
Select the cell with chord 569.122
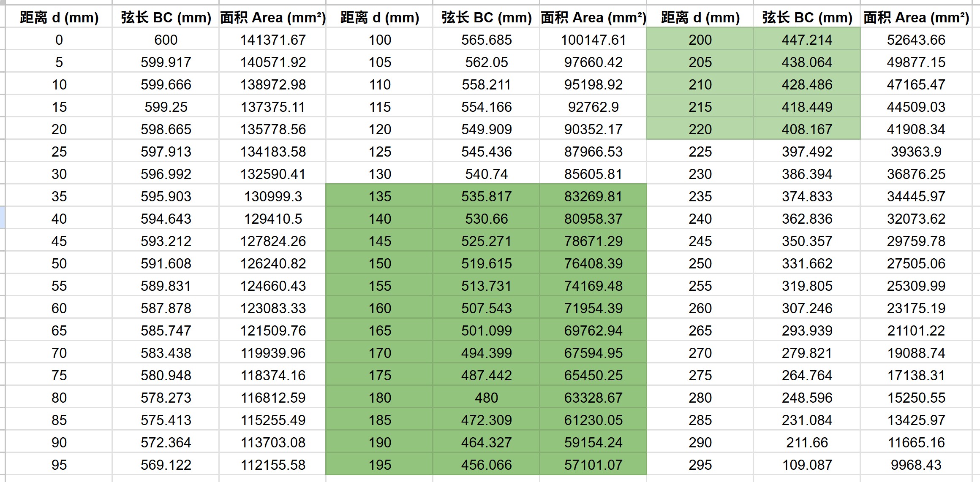tap(166, 465)
